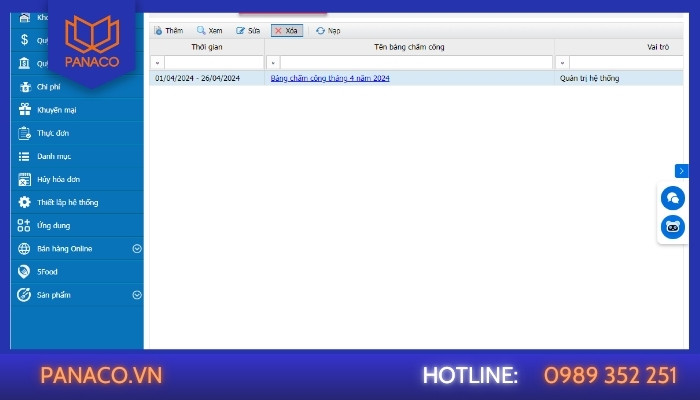Open the chatbot robot icon

673,227
